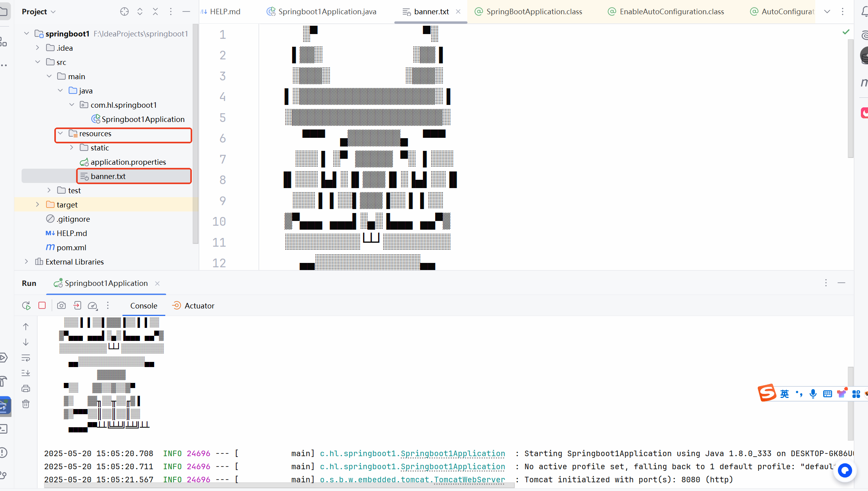Clear console with trash icon
This screenshot has width=868, height=491.
[26, 404]
